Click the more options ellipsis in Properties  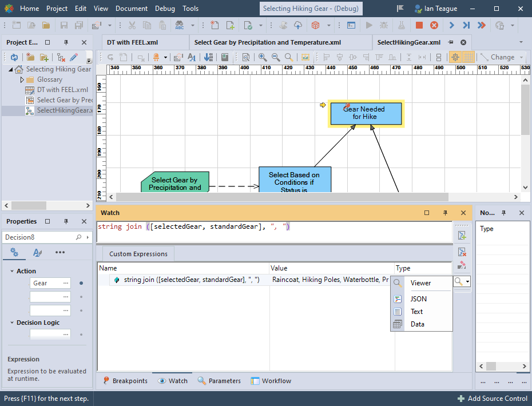point(60,252)
